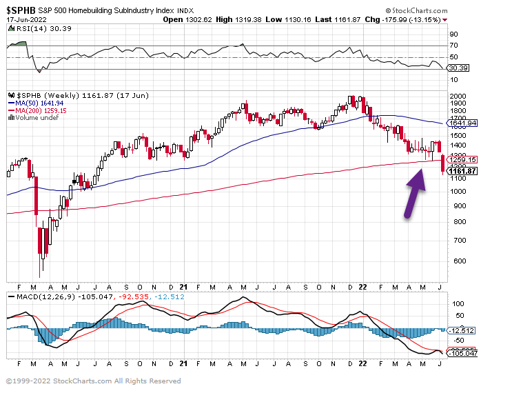This screenshot has height=393, width=532.
Task: Click the 1500 price axis label
Action: [458, 135]
